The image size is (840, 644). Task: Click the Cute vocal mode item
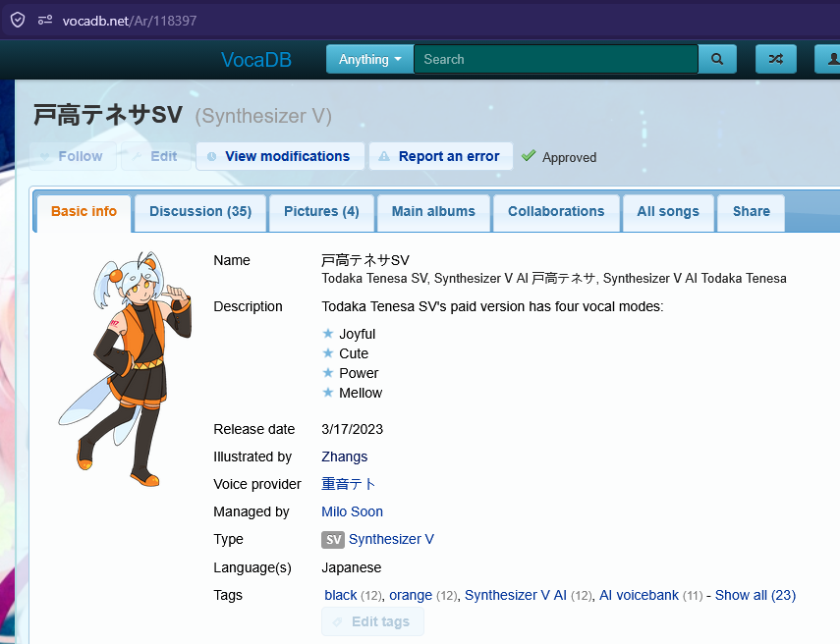[354, 353]
